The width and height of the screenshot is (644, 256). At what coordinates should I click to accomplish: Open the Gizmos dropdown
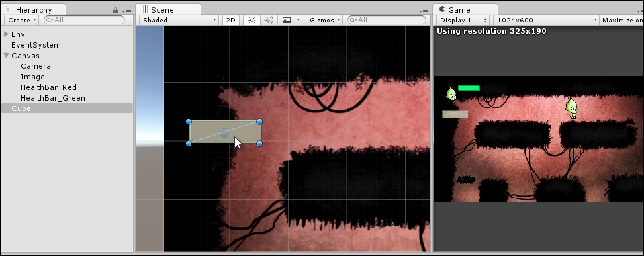[x=325, y=20]
